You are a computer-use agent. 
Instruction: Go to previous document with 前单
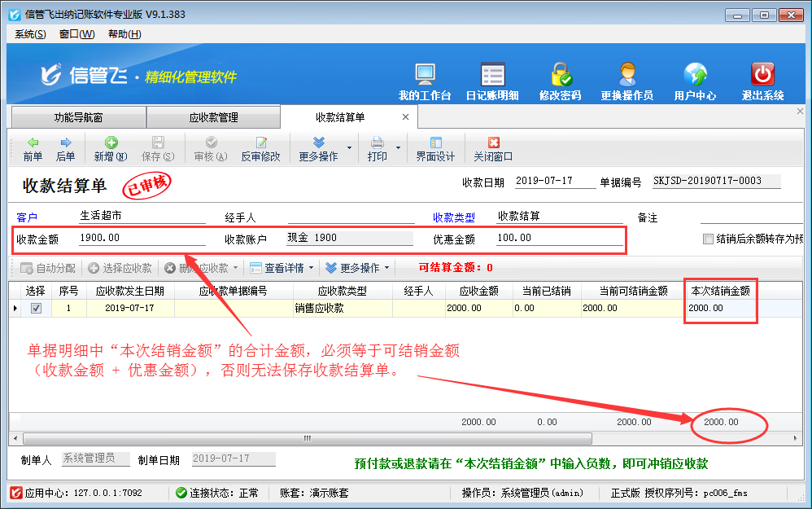tap(33, 149)
